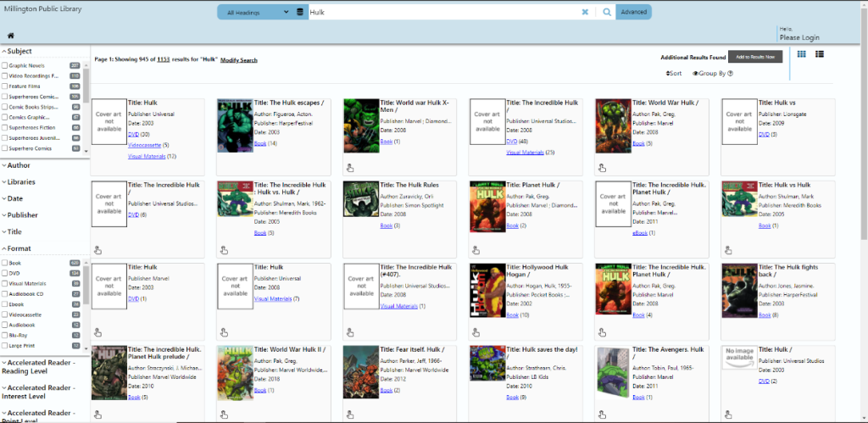
Task: Clear the search box with the X icon
Action: (x=585, y=12)
